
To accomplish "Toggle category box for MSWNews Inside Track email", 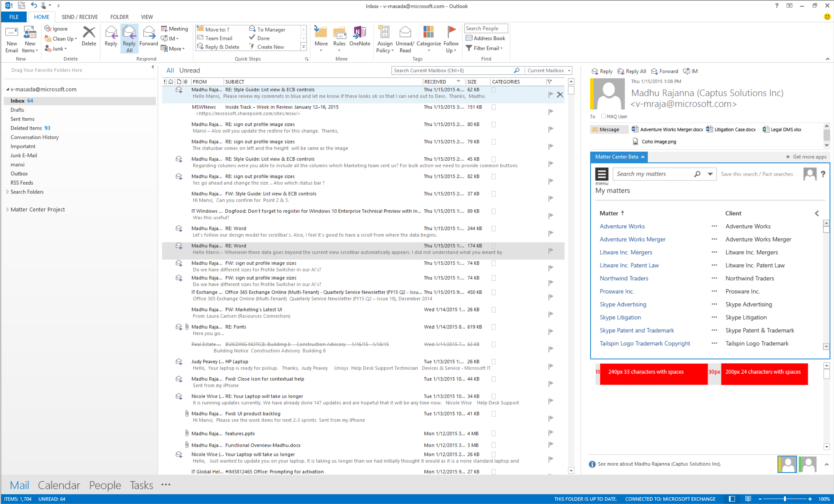I will coord(493,107).
